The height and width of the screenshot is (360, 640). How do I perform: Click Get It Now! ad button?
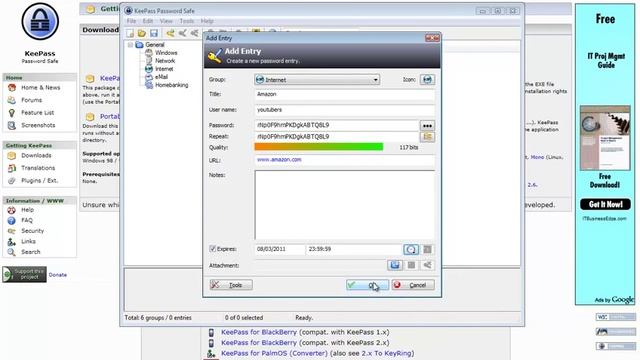(605, 204)
